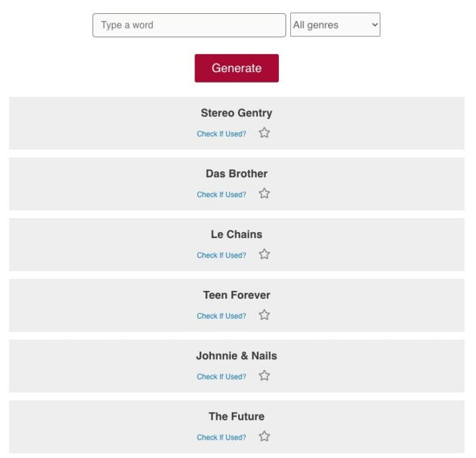Open the All genres dropdown

pyautogui.click(x=335, y=25)
